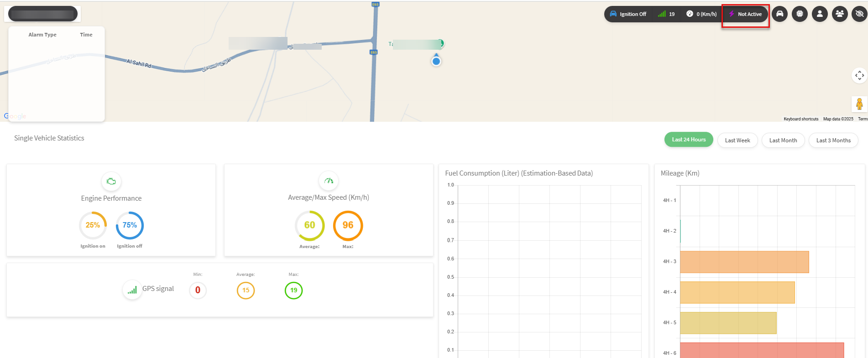The image size is (868, 358).
Task: Click the blue vehicle location marker
Action: 436,61
